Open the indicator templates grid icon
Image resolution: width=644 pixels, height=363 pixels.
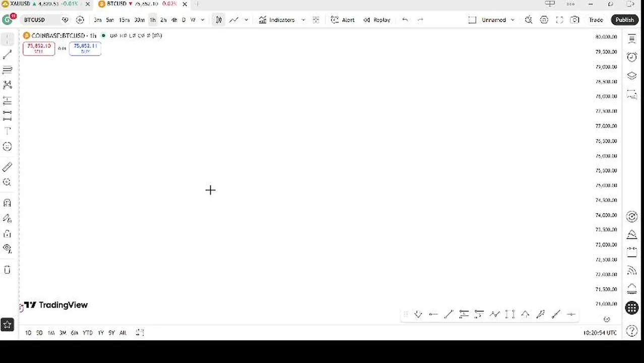coord(316,20)
